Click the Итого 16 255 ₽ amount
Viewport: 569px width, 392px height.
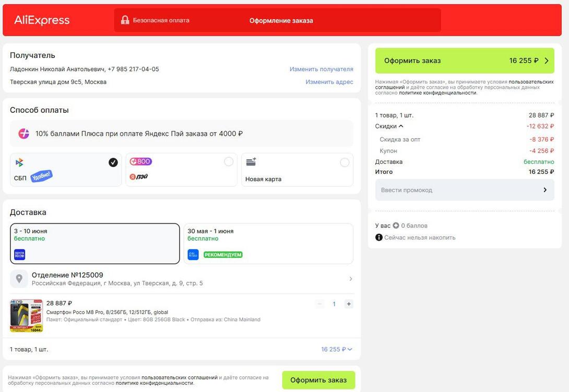coord(541,172)
